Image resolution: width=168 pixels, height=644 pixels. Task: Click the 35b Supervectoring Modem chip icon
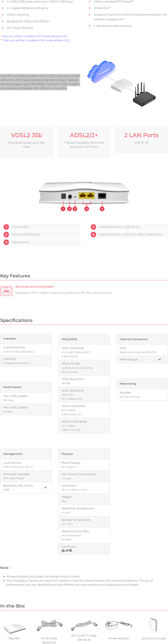pos(6,291)
